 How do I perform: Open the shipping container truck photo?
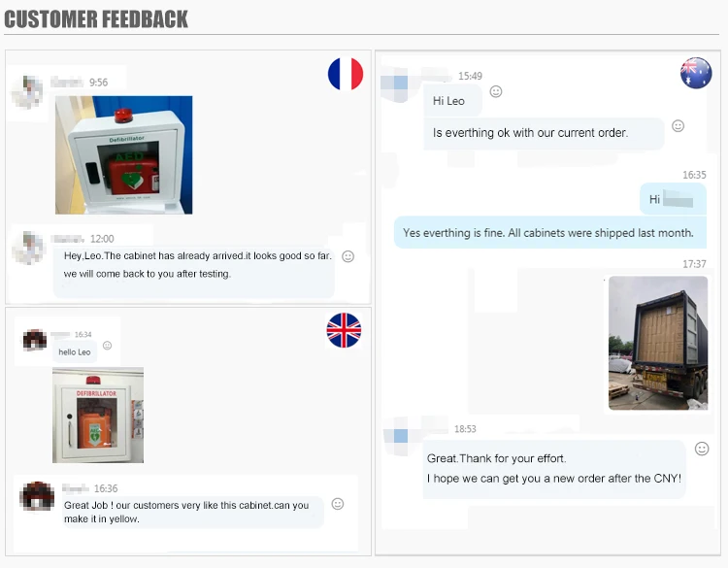[658, 343]
